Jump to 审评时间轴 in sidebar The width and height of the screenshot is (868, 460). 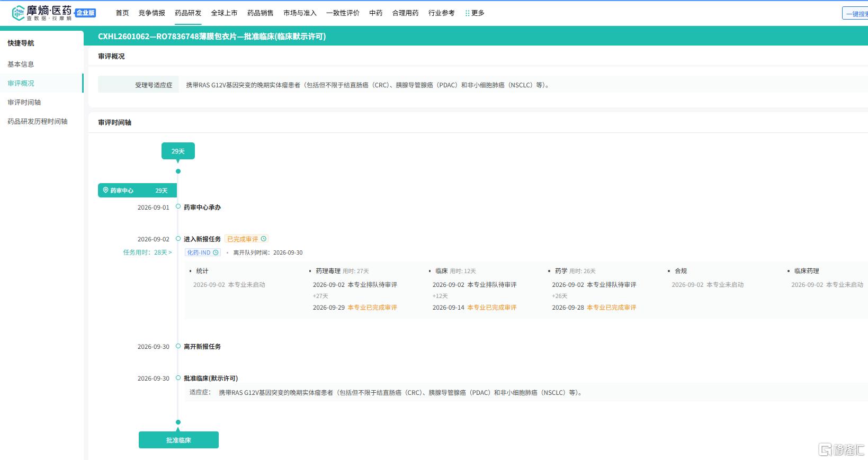point(24,102)
